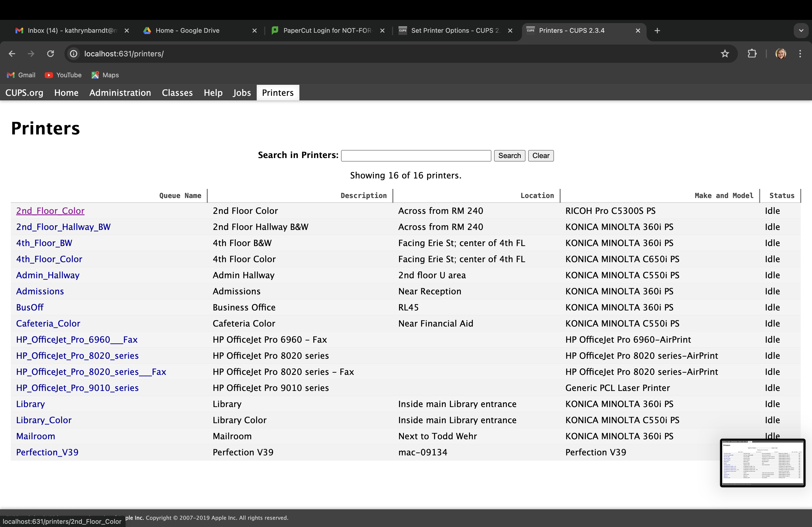Open the Maps bookmark
This screenshot has width=812, height=527.
tap(105, 75)
